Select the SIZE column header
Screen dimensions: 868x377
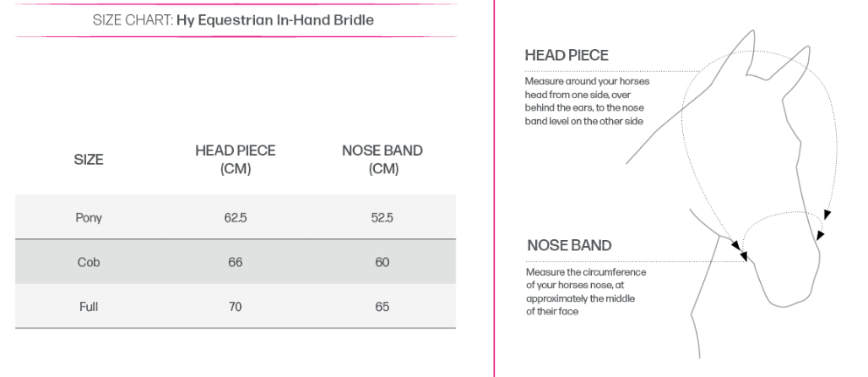(x=89, y=160)
